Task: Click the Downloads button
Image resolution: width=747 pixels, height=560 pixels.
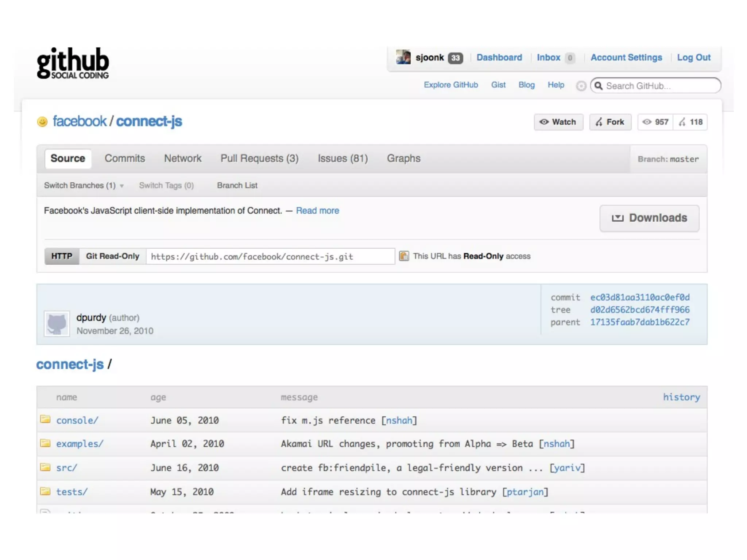Action: click(x=649, y=218)
